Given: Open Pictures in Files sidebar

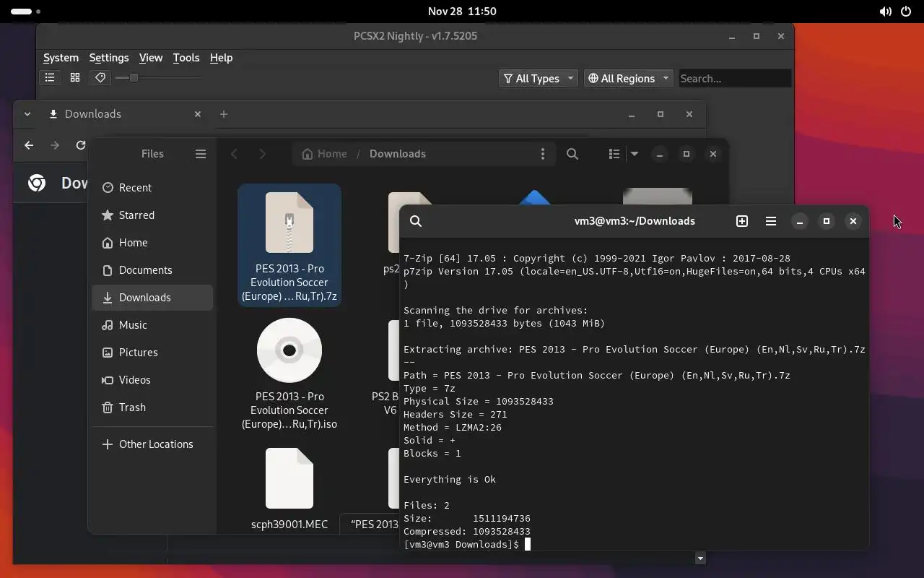Looking at the screenshot, I should [x=152, y=353].
